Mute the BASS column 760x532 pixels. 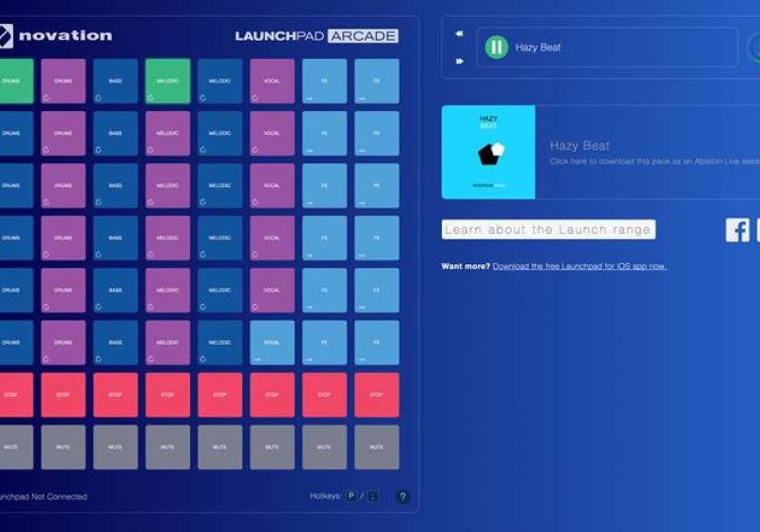coord(115,447)
